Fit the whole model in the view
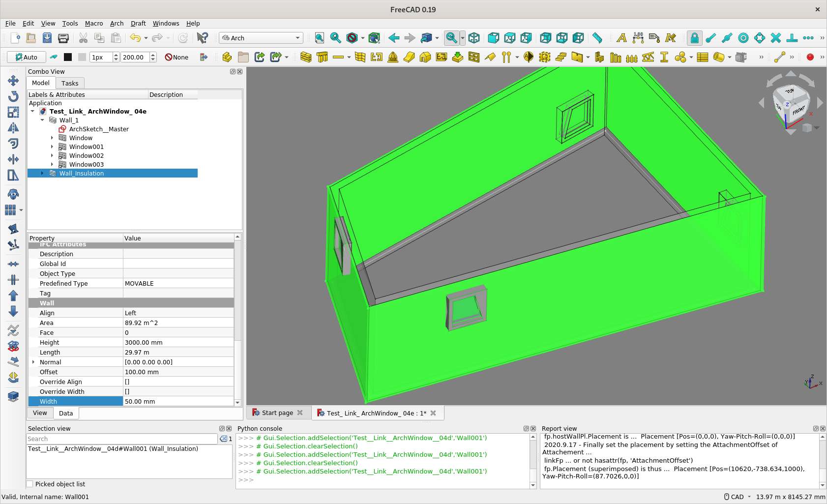This screenshot has height=504, width=827. pyautogui.click(x=320, y=38)
